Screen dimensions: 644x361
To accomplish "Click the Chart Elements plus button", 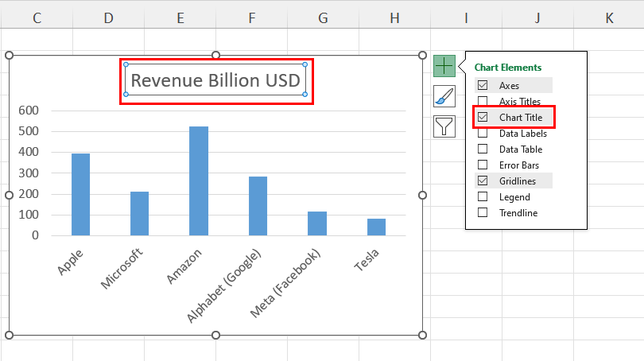I will (444, 66).
